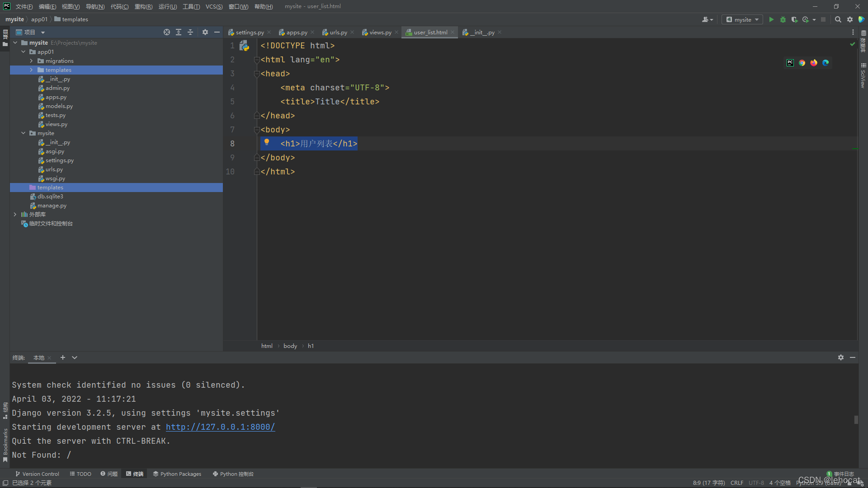Viewport: 868px width, 488px height.
Task: Click the Search Everywhere magnifier icon
Action: [x=838, y=19]
